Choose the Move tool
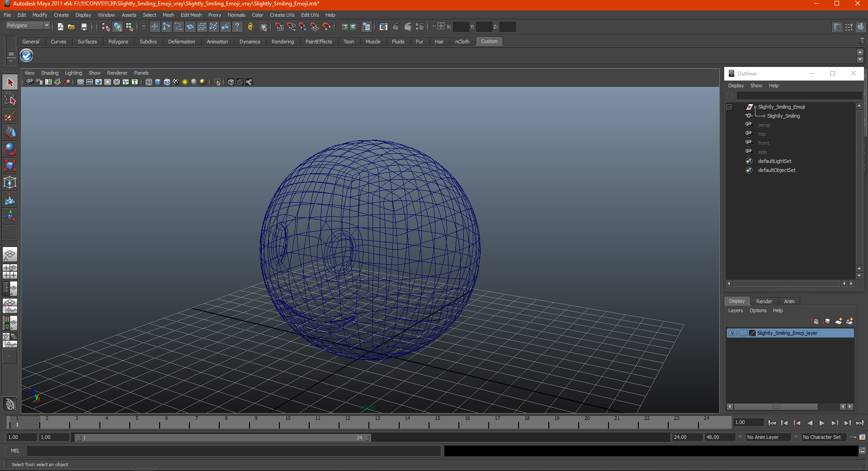Screen dimensions: 868x471 [10, 133]
